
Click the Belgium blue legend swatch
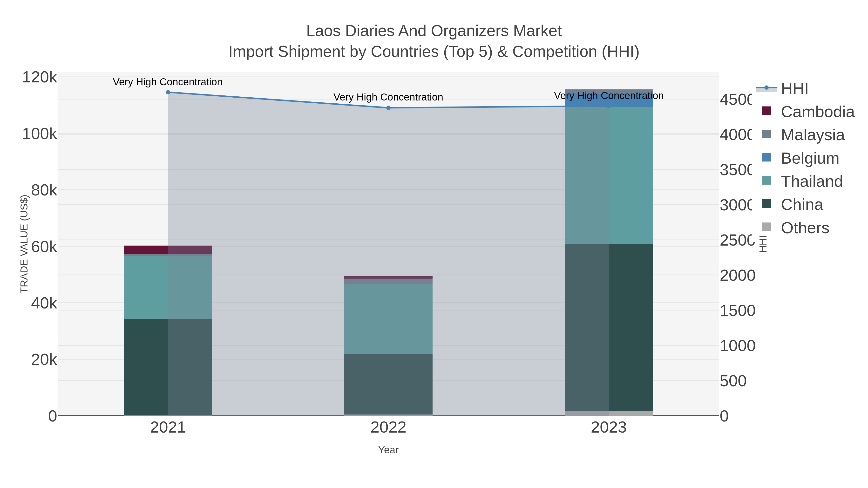click(x=766, y=157)
